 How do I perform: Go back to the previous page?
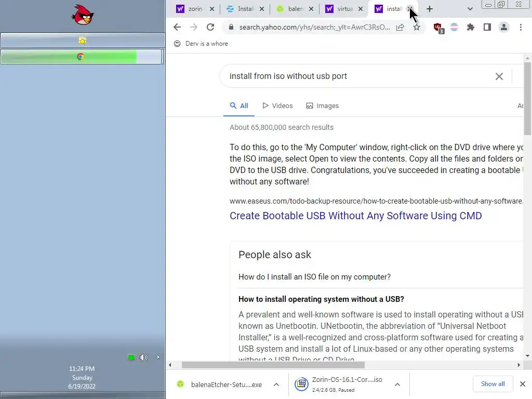point(177,27)
